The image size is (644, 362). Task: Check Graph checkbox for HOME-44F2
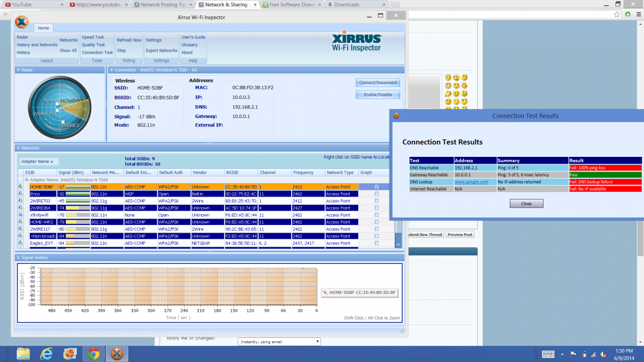click(377, 222)
